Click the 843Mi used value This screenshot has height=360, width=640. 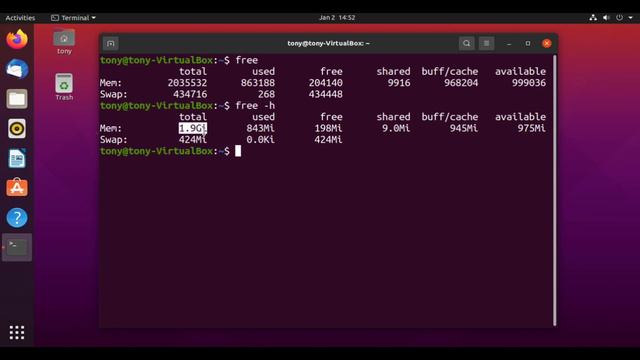pyautogui.click(x=260, y=128)
